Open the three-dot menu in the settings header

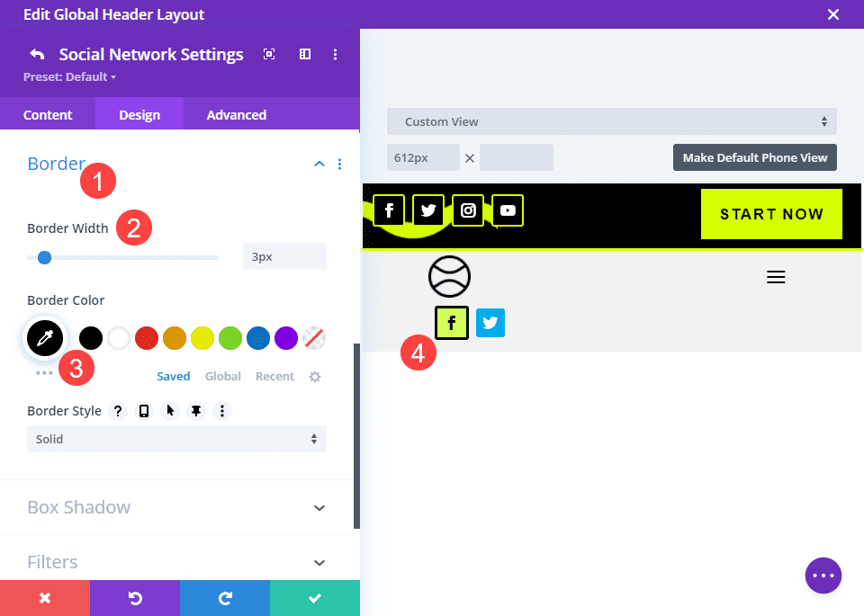(x=335, y=54)
